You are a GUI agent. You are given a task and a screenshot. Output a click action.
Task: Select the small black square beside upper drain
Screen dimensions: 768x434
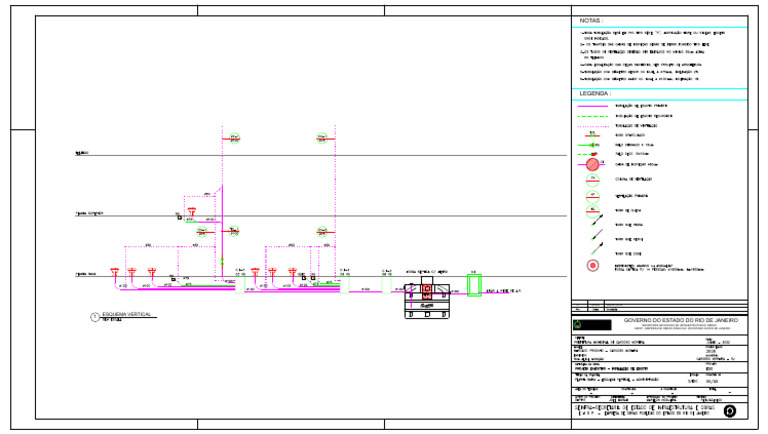point(180,217)
